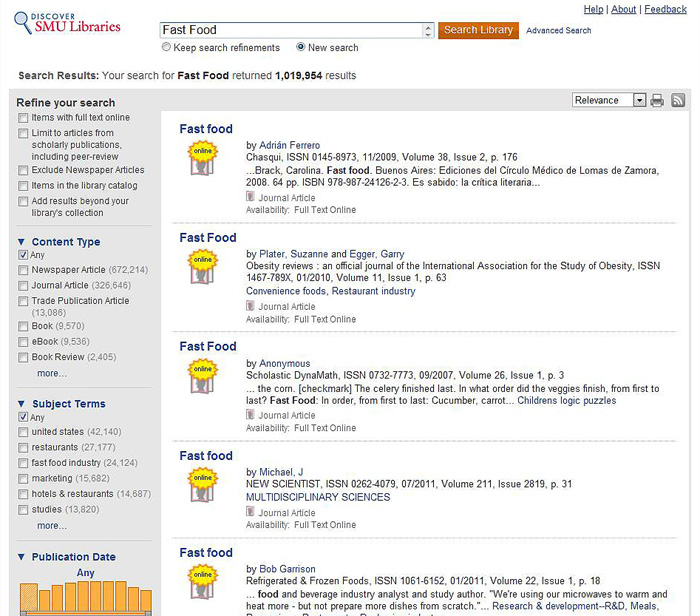Click the online badge icon for Anonymous result
The width and height of the screenshot is (700, 616).
click(x=203, y=376)
